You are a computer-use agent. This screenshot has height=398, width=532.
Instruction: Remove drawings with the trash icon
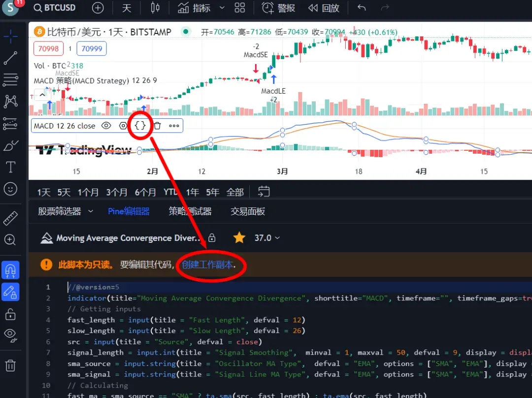tap(10, 365)
